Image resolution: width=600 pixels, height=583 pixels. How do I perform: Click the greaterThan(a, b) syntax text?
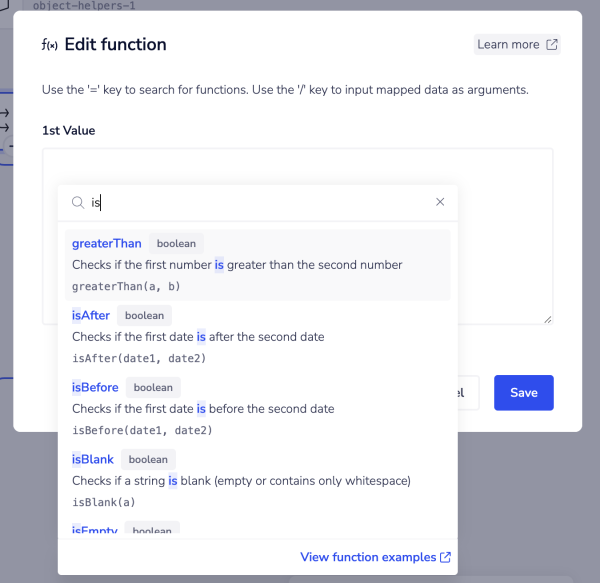tap(125, 286)
